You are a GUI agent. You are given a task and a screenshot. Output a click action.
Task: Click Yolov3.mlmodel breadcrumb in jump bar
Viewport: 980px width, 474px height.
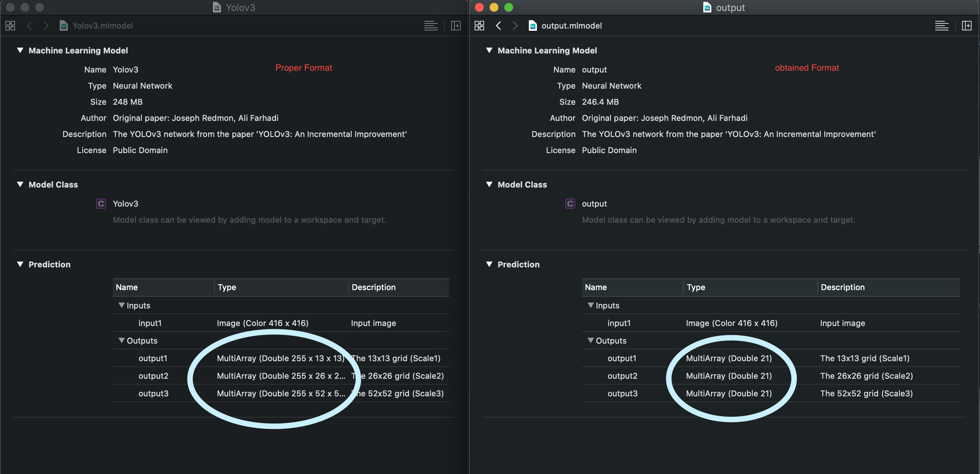pyautogui.click(x=102, y=26)
